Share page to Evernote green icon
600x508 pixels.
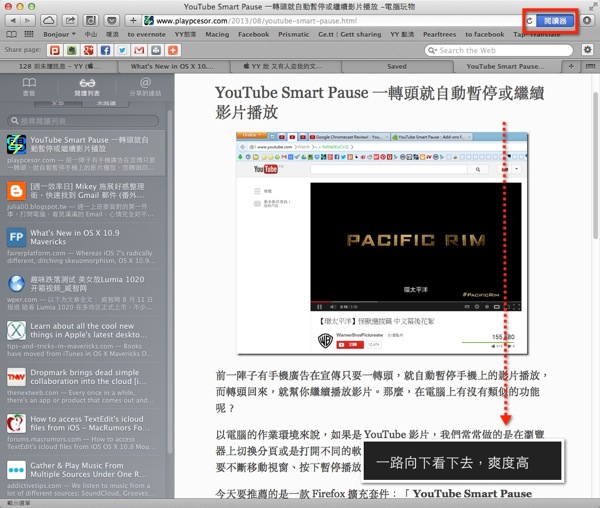coord(72,50)
